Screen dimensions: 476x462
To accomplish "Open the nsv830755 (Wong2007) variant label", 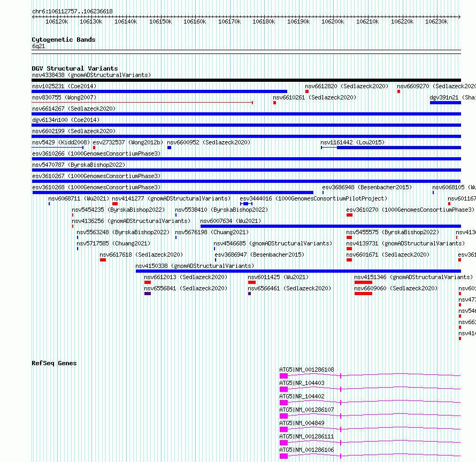I will click(64, 97).
